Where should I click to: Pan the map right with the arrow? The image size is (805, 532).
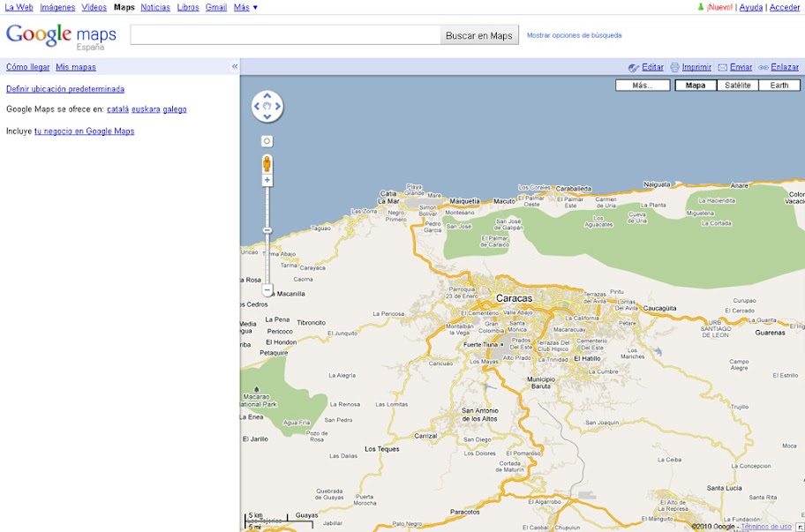pos(278,106)
